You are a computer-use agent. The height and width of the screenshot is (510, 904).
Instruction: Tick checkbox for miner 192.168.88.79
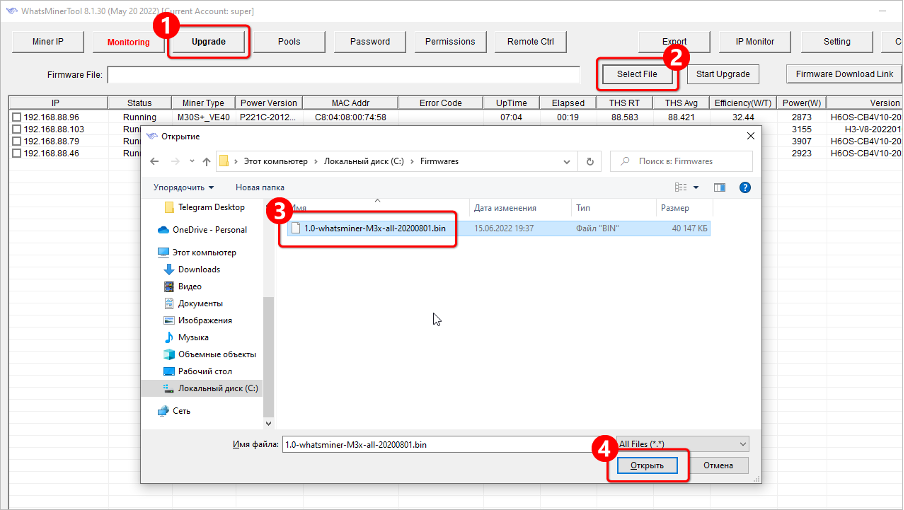pos(16,141)
